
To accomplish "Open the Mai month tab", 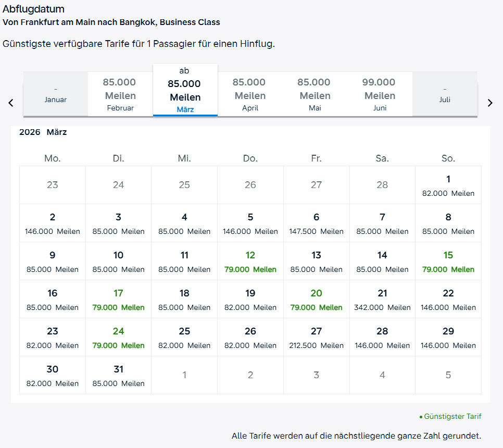I will (315, 94).
